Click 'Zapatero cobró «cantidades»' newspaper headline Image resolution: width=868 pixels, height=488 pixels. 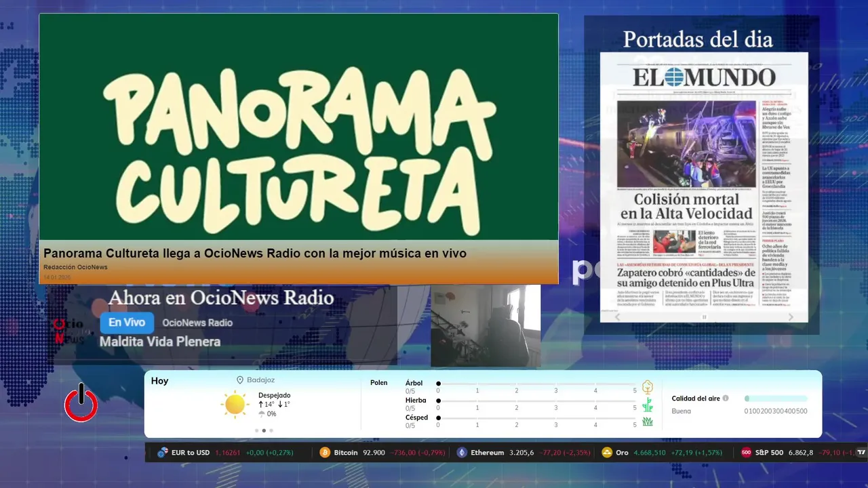pyautogui.click(x=686, y=277)
